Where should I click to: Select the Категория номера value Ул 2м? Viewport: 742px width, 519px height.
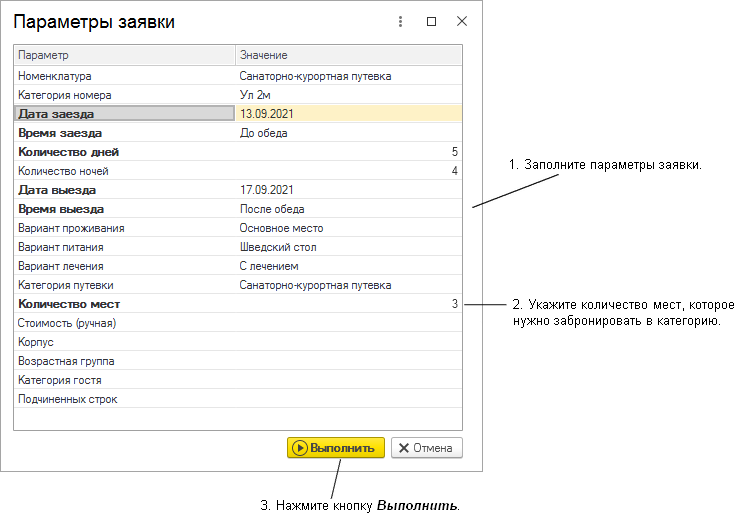click(x=348, y=95)
